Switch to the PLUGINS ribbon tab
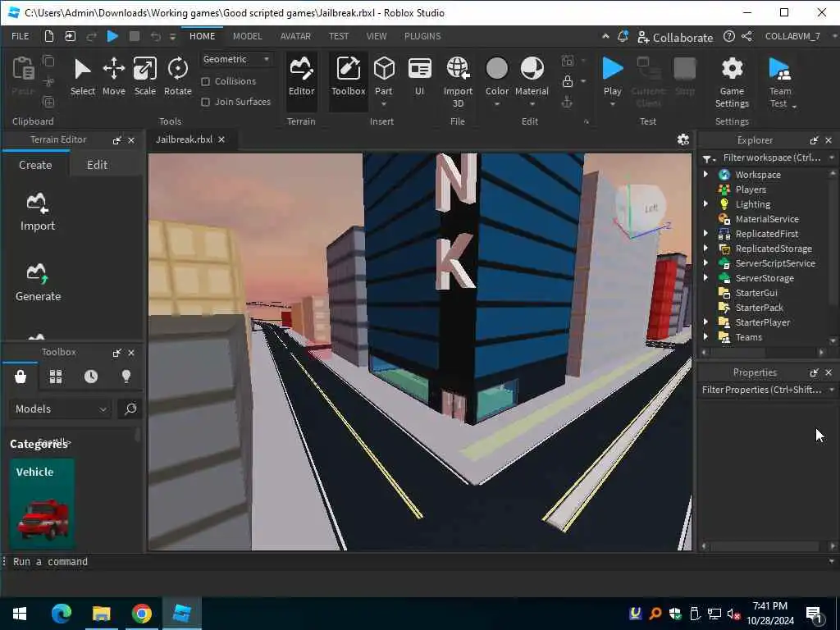Image resolution: width=840 pixels, height=630 pixels. coord(422,36)
